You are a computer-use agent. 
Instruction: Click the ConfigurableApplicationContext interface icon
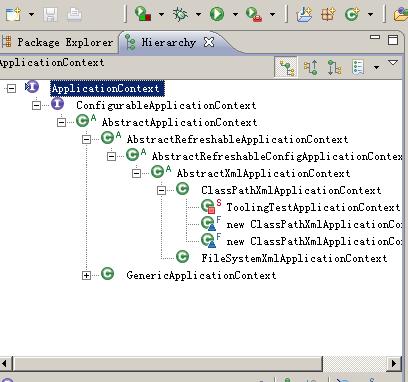(x=57, y=104)
